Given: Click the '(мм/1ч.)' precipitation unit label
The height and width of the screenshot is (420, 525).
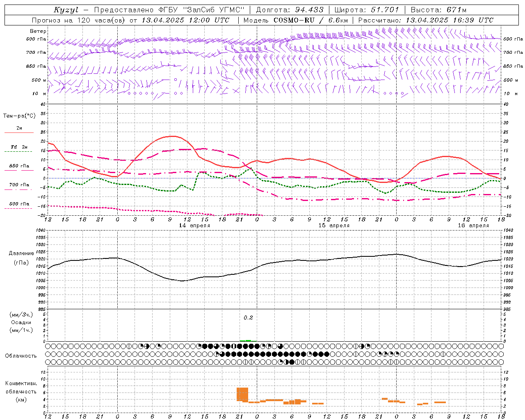Looking at the screenshot, I should tap(21, 330).
